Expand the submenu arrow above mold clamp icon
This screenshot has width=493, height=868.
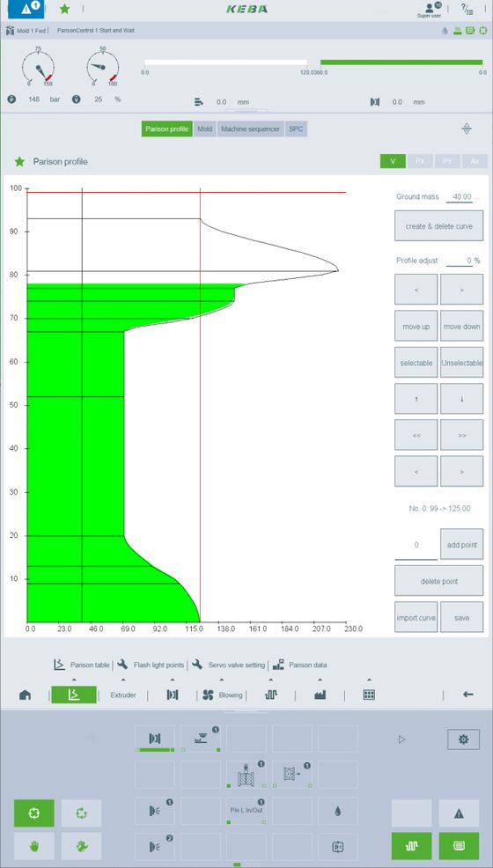click(173, 680)
